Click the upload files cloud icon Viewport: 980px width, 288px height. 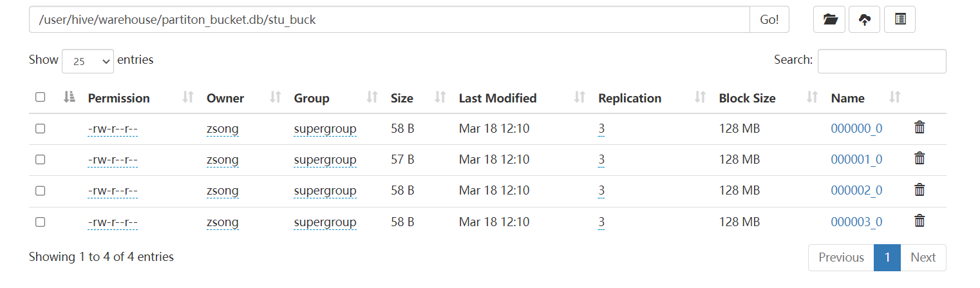pos(865,20)
